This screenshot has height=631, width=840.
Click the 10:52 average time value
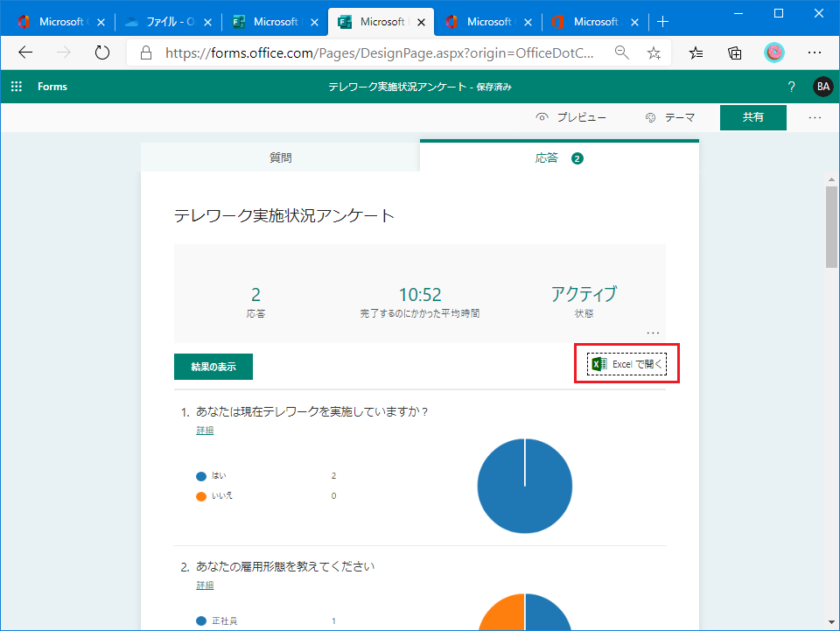tap(420, 295)
